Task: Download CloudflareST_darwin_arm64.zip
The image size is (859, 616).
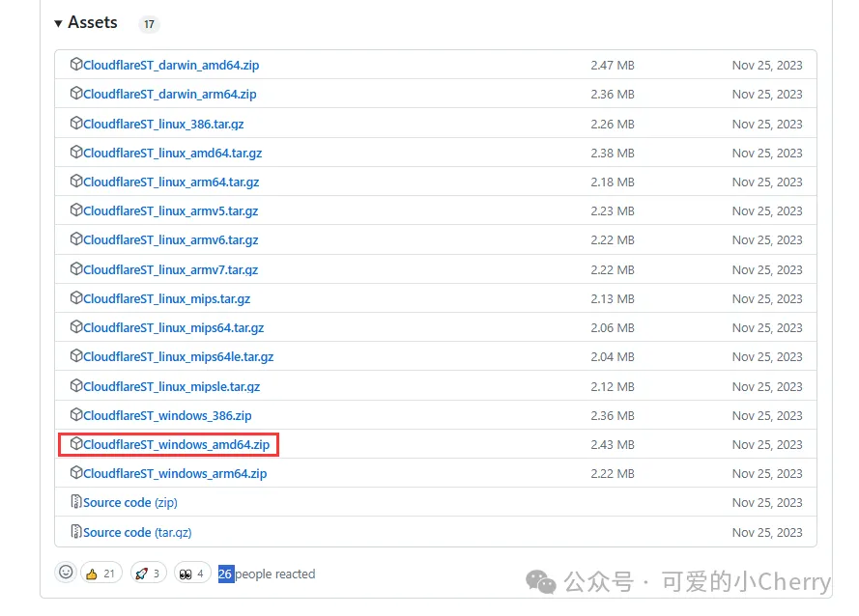Action: tap(170, 95)
